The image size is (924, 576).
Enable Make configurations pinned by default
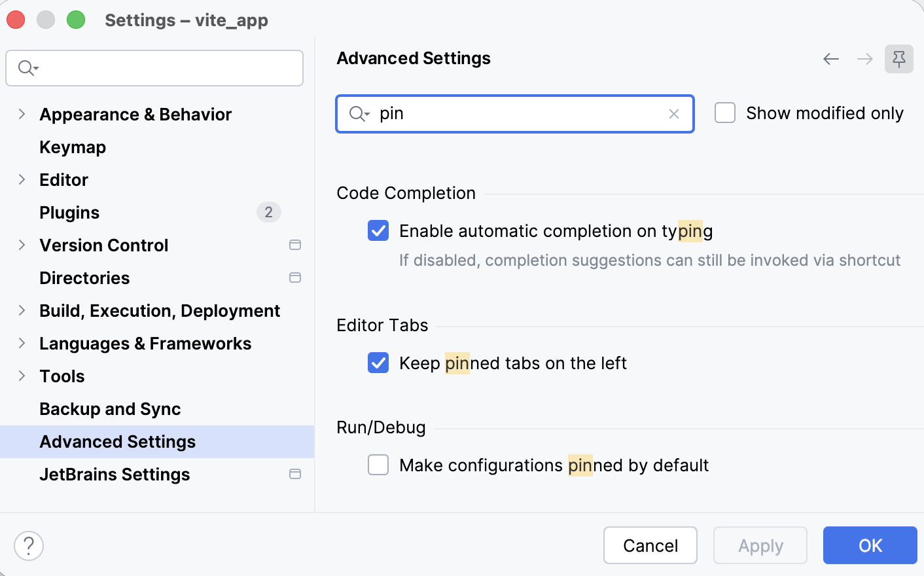coord(378,465)
